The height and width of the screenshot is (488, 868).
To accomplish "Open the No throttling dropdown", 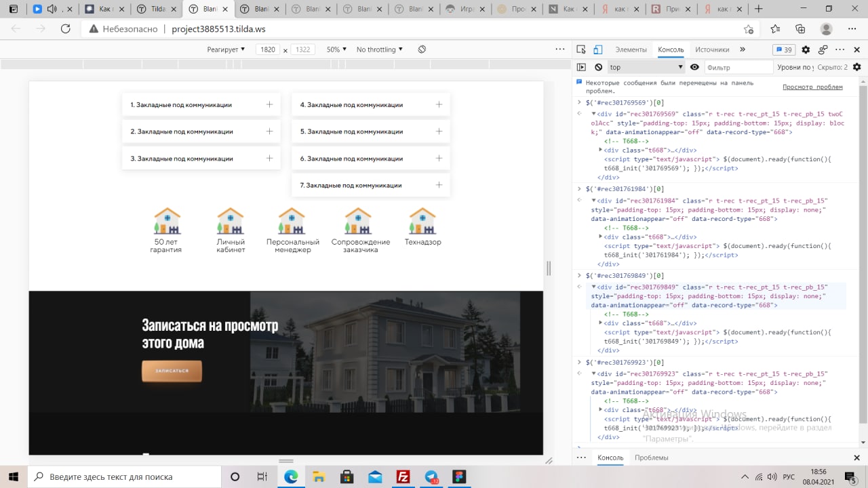I will pos(379,49).
